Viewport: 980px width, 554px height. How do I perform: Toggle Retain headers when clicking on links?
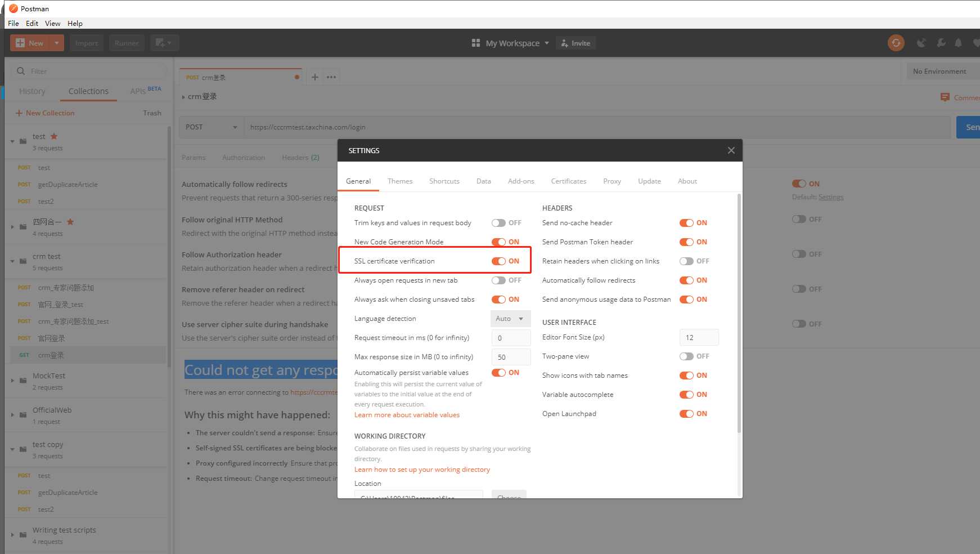tap(686, 261)
